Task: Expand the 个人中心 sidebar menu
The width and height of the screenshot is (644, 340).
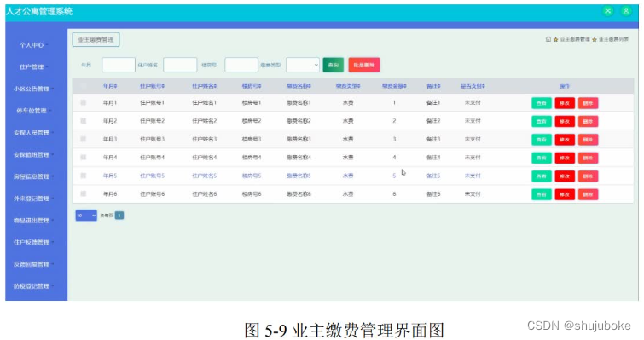Action: pyautogui.click(x=33, y=45)
